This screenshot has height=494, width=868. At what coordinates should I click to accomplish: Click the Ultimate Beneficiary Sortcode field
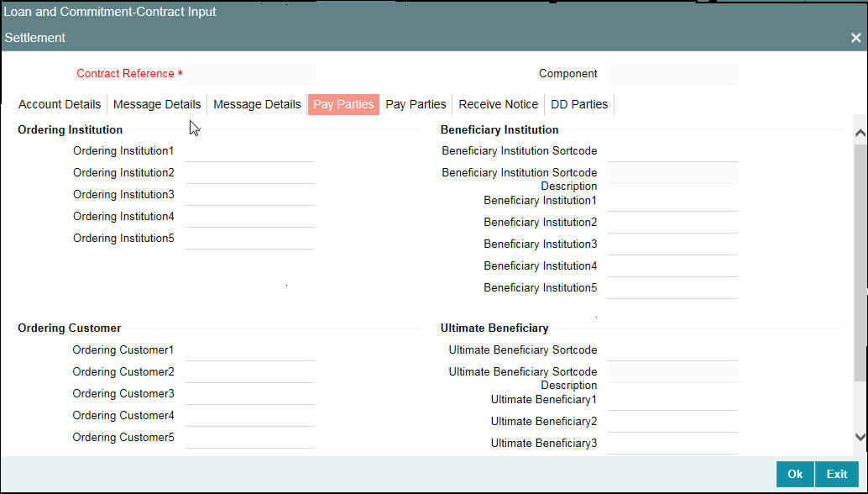click(x=672, y=350)
